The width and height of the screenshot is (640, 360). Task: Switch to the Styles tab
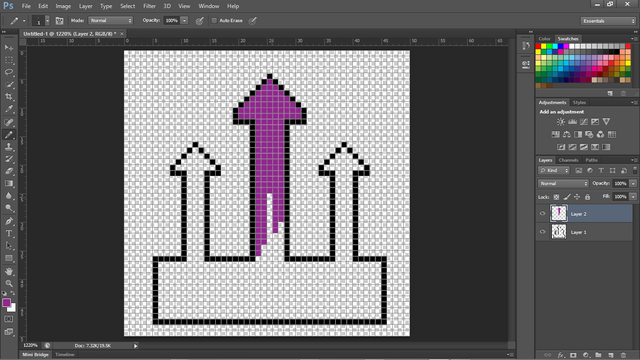point(579,102)
